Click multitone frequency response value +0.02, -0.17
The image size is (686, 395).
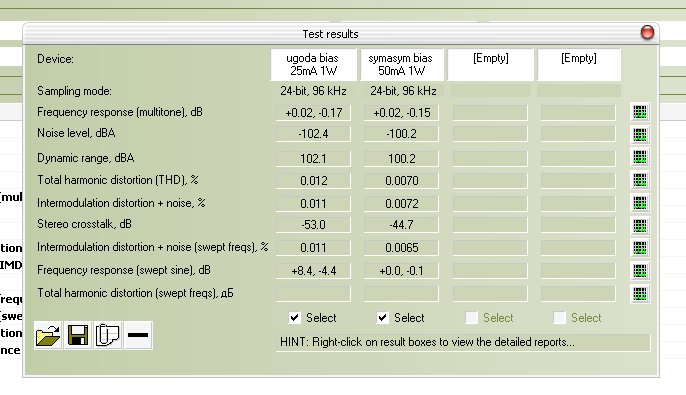pyautogui.click(x=313, y=113)
